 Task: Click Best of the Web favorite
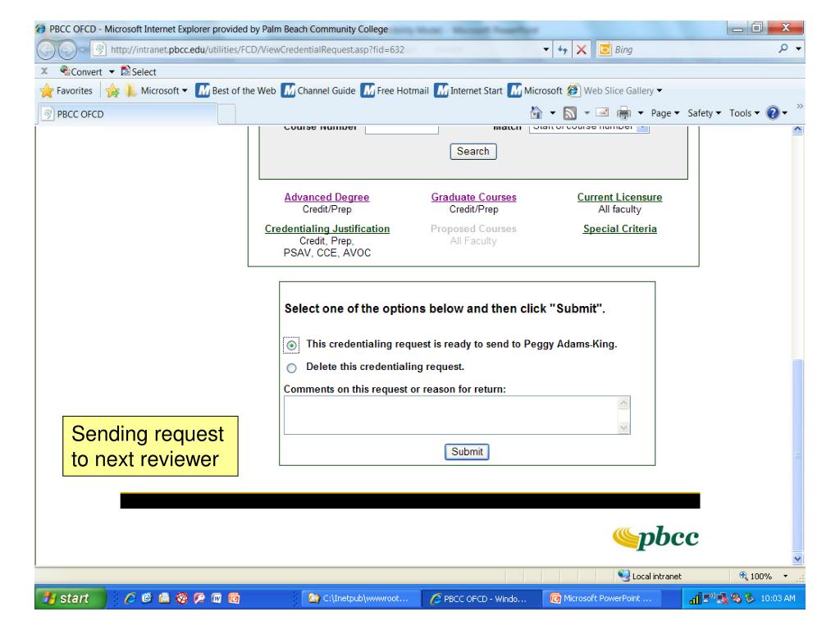click(x=236, y=90)
